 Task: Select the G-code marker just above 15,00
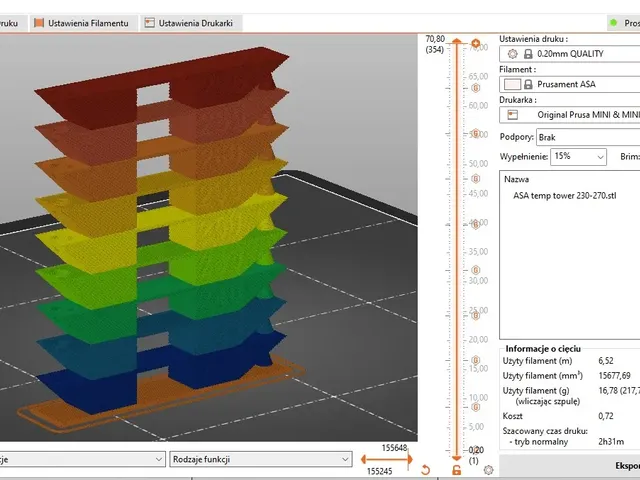pyautogui.click(x=476, y=360)
